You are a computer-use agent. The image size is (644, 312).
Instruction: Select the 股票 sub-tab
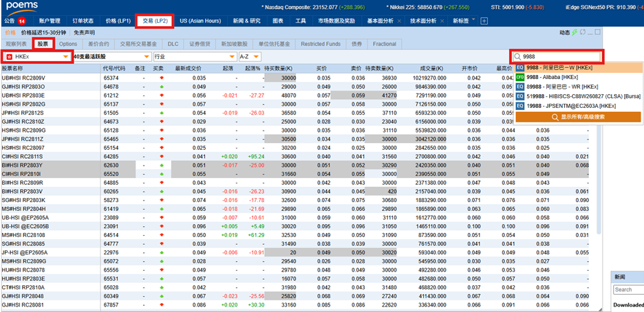[42, 43]
